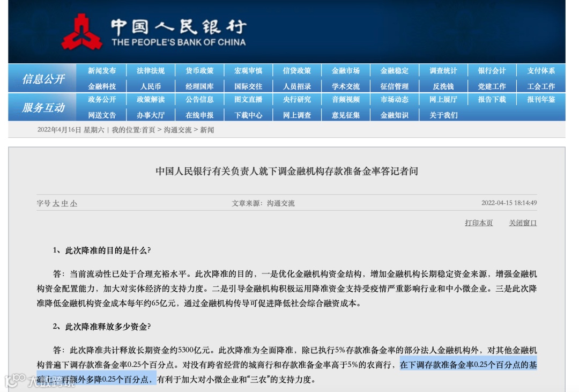Go to 党建工作 section

click(x=492, y=86)
